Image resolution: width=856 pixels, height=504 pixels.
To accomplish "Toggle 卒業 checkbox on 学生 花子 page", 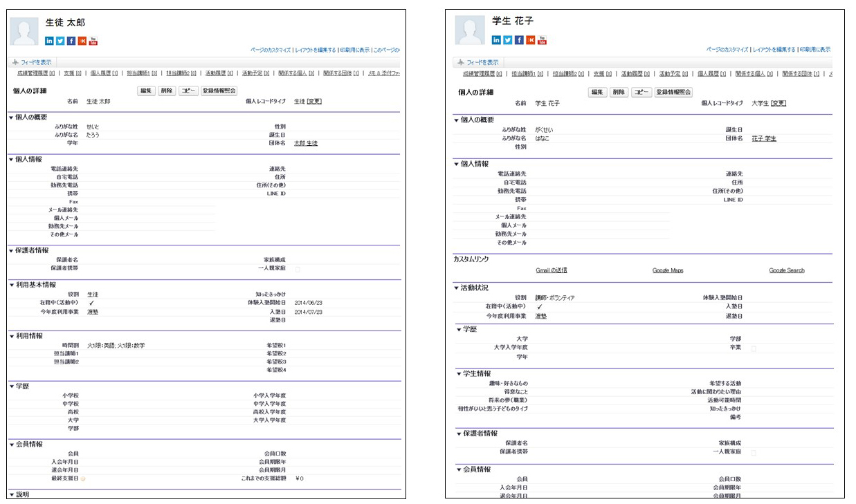I will coord(754,348).
